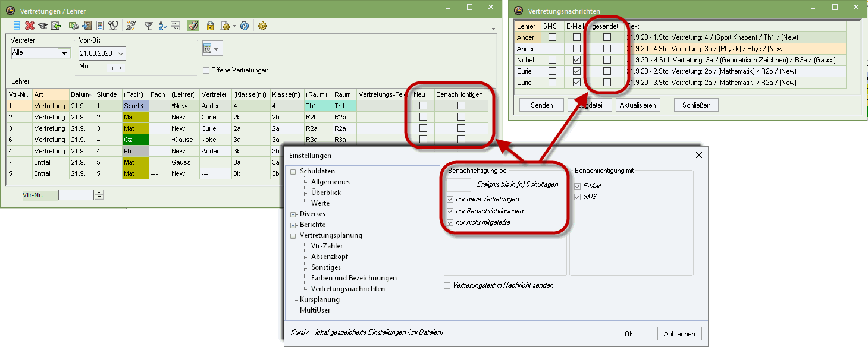Tick Neu checkbox in SportK row
The width and height of the screenshot is (868, 347).
click(x=423, y=106)
